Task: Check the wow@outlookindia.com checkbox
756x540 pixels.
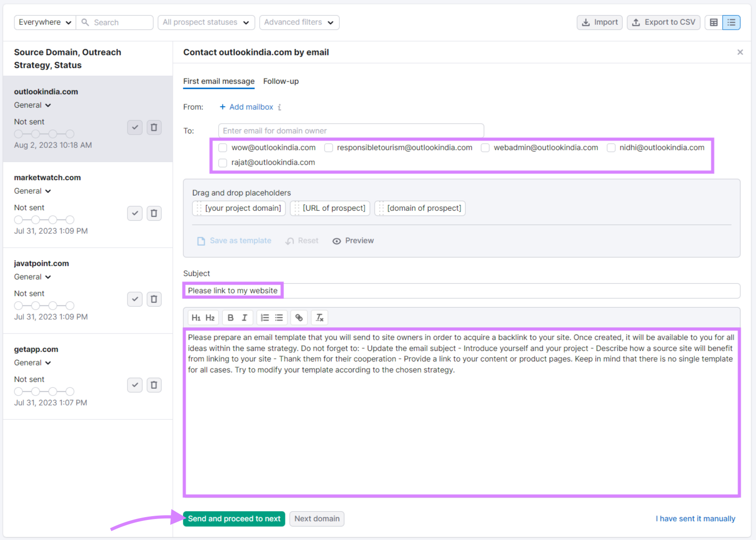Action: [x=223, y=148]
